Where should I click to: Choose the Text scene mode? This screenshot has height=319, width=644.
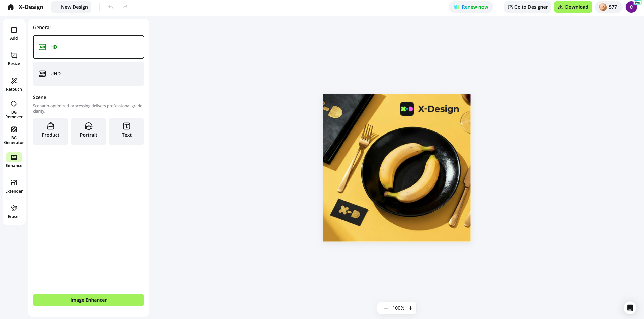pos(127,131)
